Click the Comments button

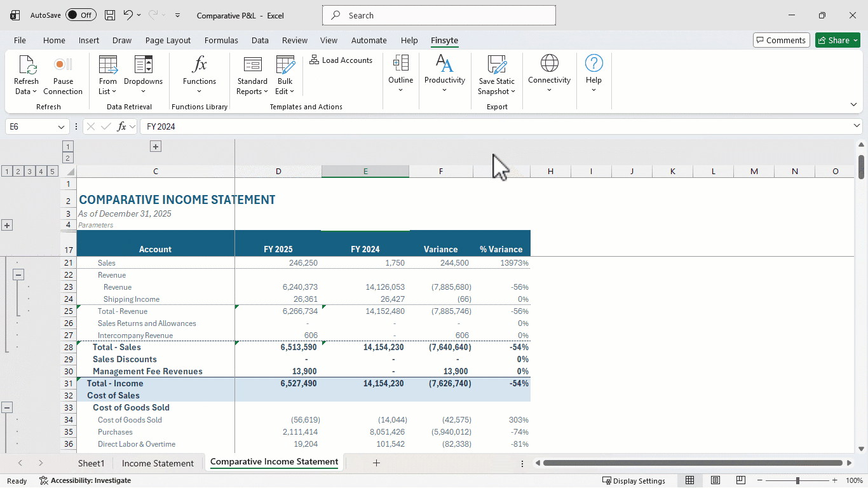click(781, 40)
